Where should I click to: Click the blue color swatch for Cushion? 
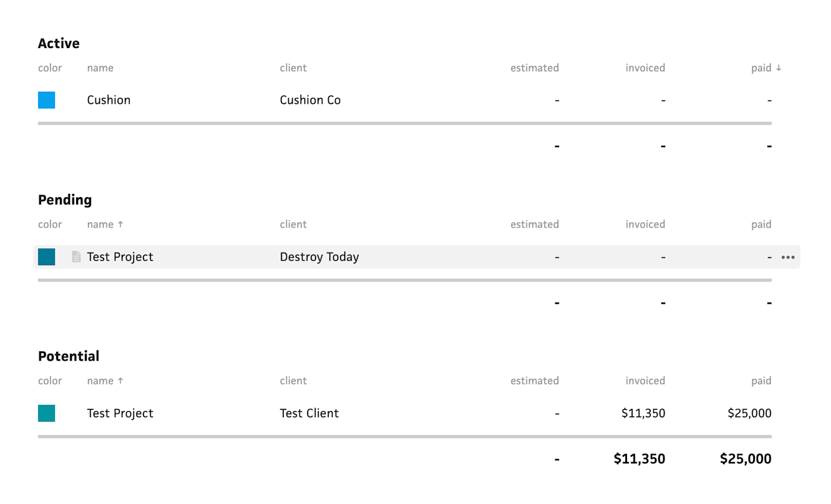[x=47, y=100]
